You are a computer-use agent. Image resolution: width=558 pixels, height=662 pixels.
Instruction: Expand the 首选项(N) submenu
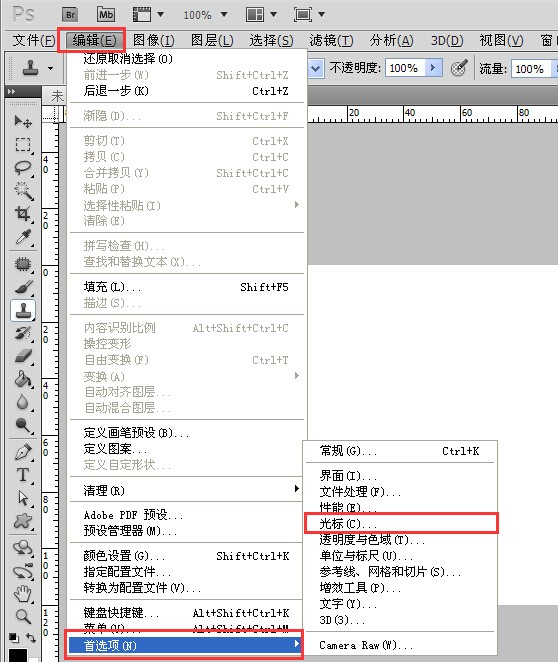(x=184, y=645)
